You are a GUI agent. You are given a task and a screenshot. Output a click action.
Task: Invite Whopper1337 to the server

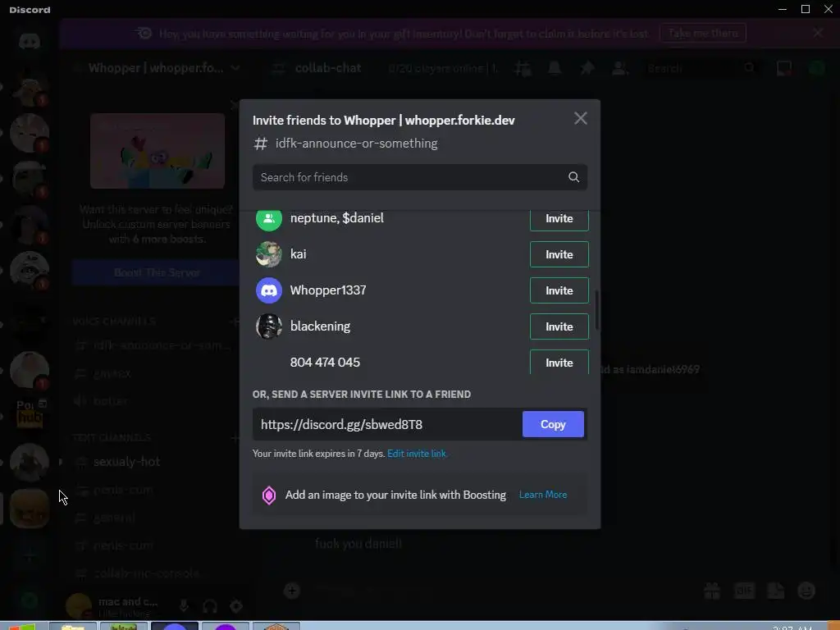pos(559,290)
